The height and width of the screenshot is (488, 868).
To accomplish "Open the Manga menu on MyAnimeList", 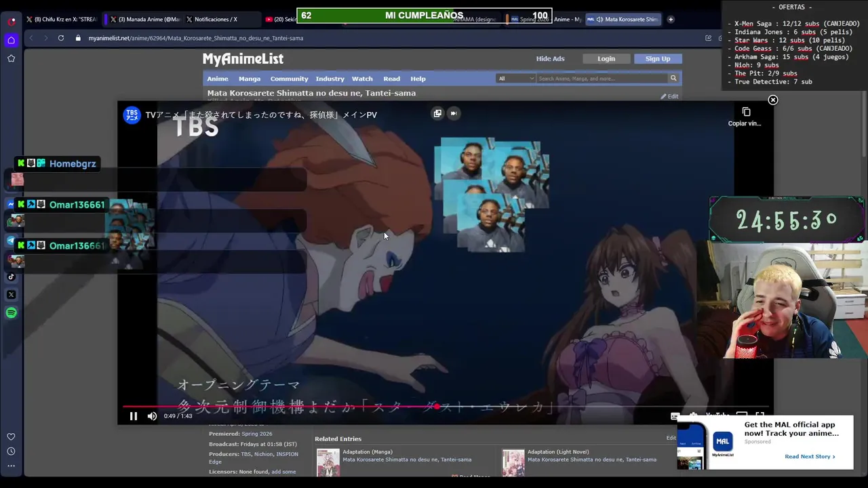I will point(250,79).
